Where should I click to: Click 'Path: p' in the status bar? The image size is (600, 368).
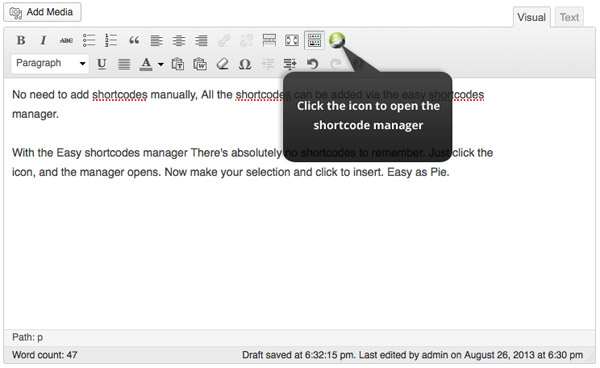(28, 337)
